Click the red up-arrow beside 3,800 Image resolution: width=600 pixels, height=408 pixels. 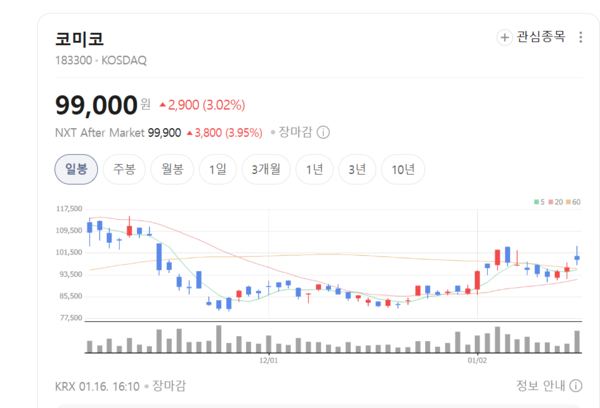click(191, 132)
